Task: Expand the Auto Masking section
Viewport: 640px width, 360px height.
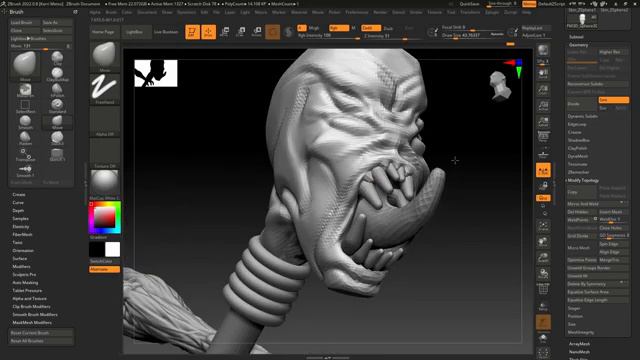Action: 25,282
